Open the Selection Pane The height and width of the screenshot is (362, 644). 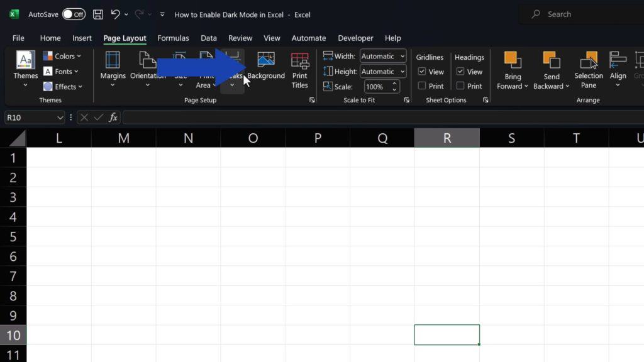point(589,70)
